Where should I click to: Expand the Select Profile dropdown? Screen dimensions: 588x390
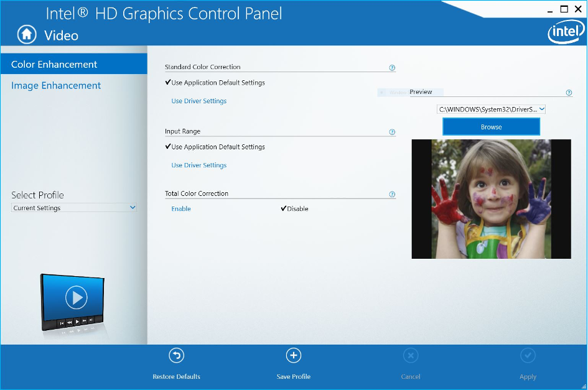point(74,208)
